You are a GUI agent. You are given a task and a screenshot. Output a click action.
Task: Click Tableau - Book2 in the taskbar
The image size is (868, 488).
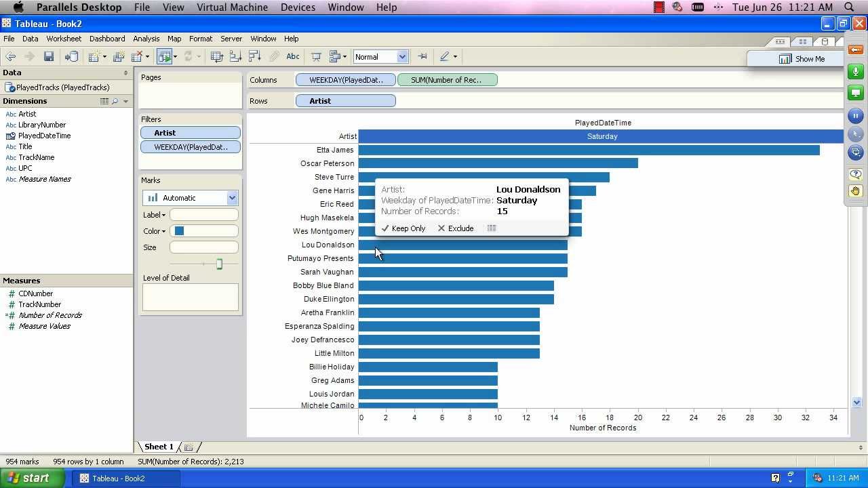[x=125, y=479]
